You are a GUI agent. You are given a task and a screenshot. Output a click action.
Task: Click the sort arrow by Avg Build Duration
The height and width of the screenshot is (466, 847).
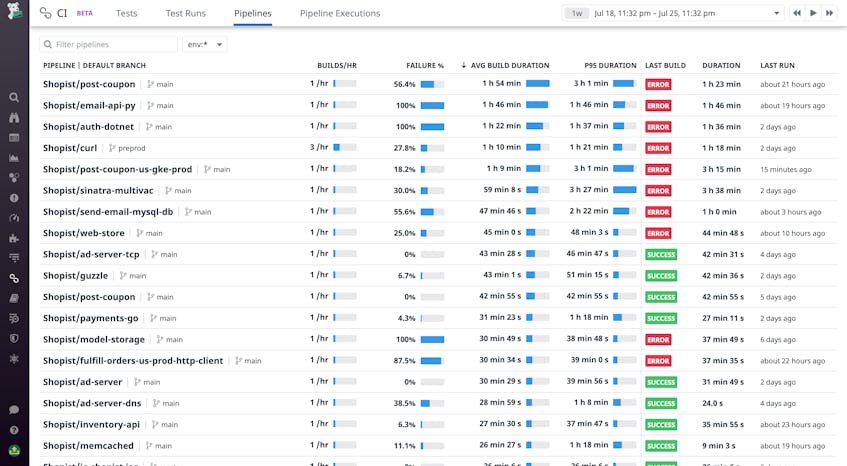pyautogui.click(x=463, y=65)
